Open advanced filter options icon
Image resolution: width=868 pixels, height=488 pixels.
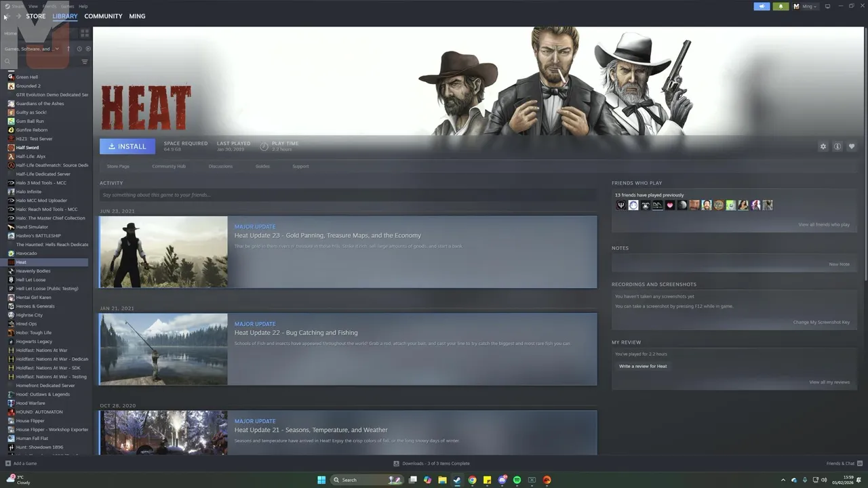(x=85, y=62)
